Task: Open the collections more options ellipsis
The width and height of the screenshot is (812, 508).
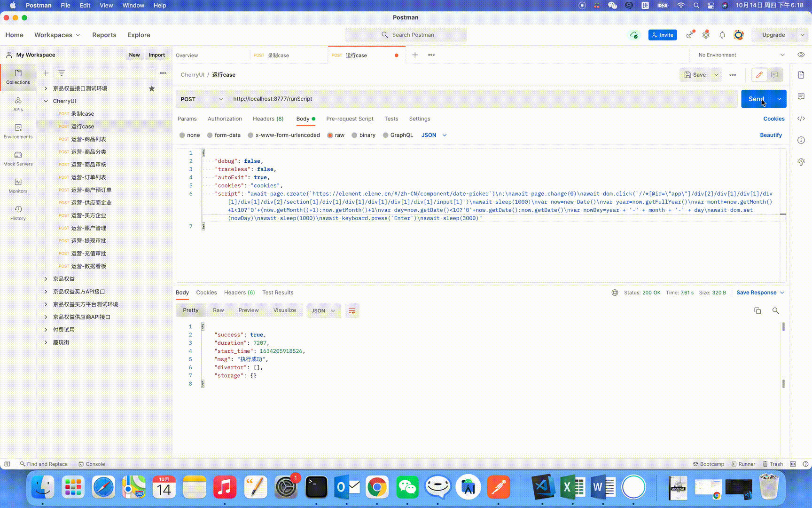Action: coord(163,73)
